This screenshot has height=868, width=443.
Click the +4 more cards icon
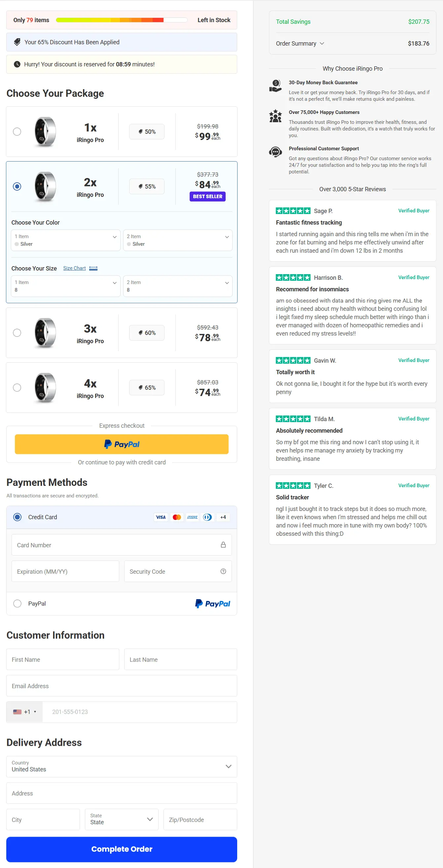coord(223,517)
